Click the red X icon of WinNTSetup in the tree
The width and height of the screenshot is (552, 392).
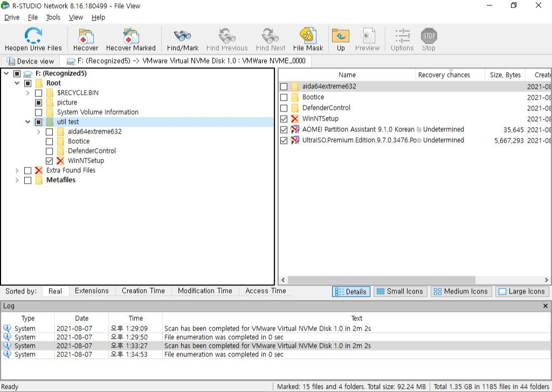[x=60, y=160]
